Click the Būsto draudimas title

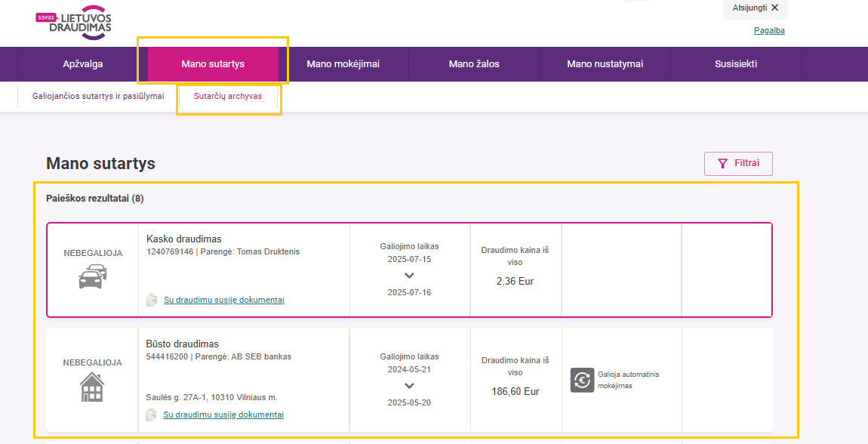[x=183, y=344]
